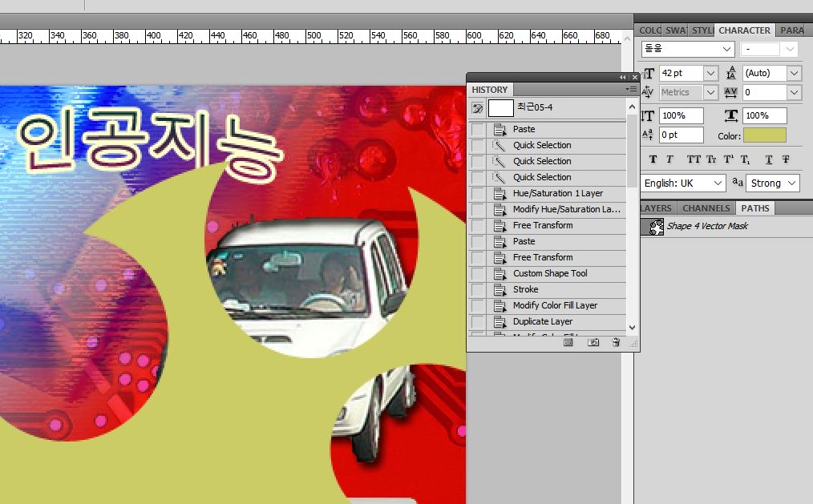This screenshot has width=813, height=504.
Task: Apply Underline text style
Action: (x=768, y=159)
